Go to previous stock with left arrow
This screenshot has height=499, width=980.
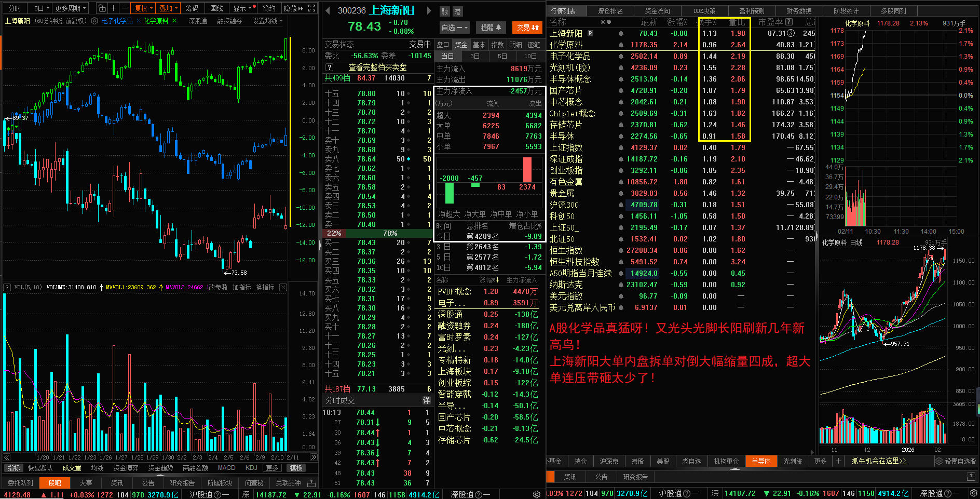[328, 10]
